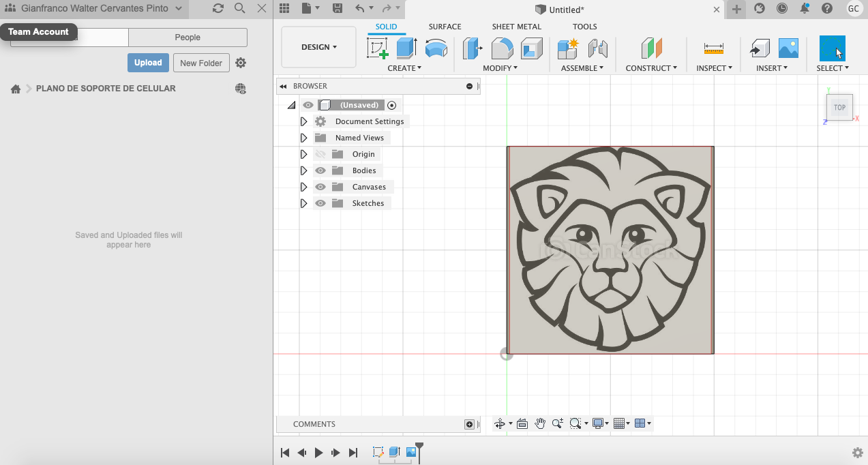Switch to the SOLID tab
Viewport: 868px width, 465px height.
(x=387, y=27)
